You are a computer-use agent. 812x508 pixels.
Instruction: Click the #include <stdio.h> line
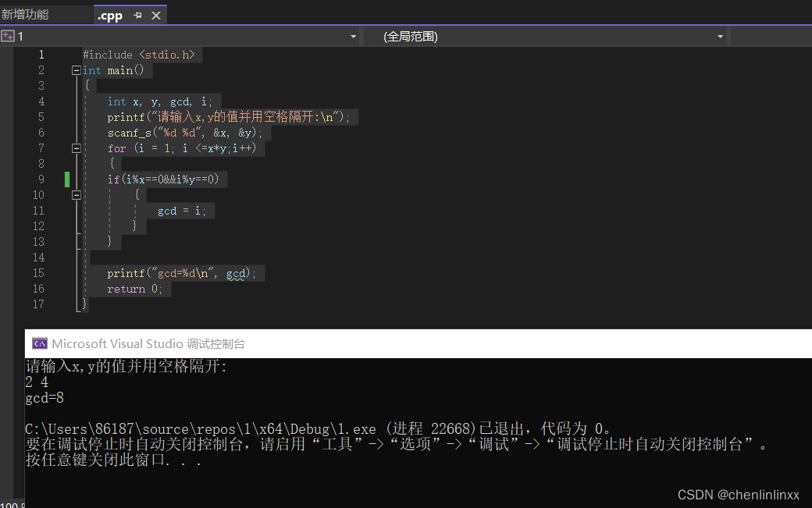[x=138, y=55]
